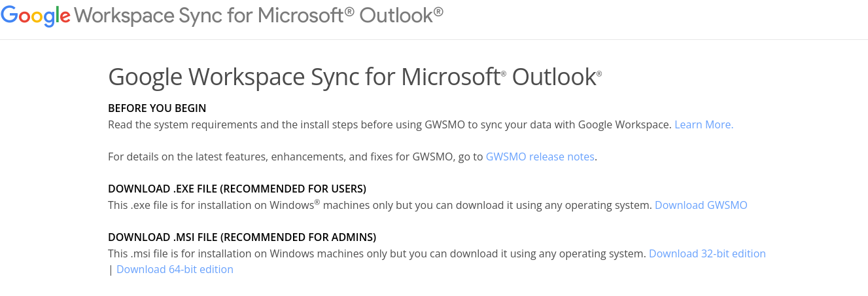Click the .msi file installation description text
Viewport: 868px width, 296px height.
click(x=377, y=253)
